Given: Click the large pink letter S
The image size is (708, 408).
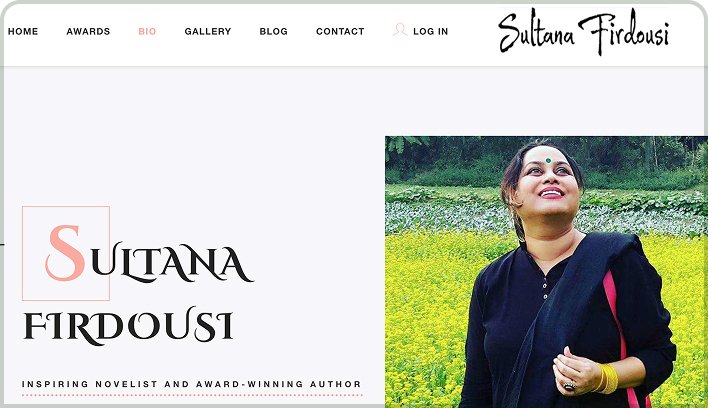Looking at the screenshot, I should click(x=65, y=253).
